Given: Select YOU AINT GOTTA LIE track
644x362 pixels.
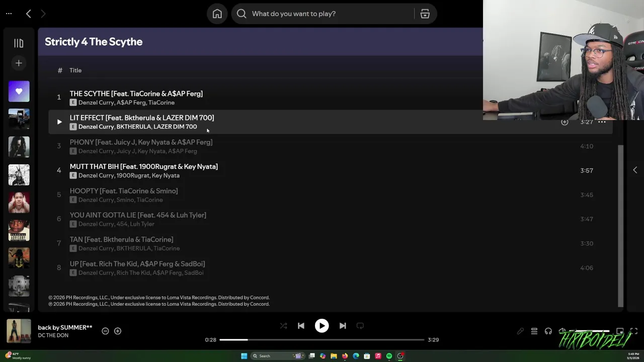Looking at the screenshot, I should pos(138,215).
